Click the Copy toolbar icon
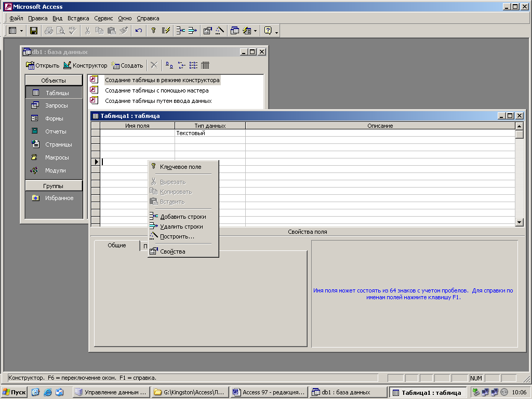This screenshot has width=532, height=399. [x=99, y=31]
